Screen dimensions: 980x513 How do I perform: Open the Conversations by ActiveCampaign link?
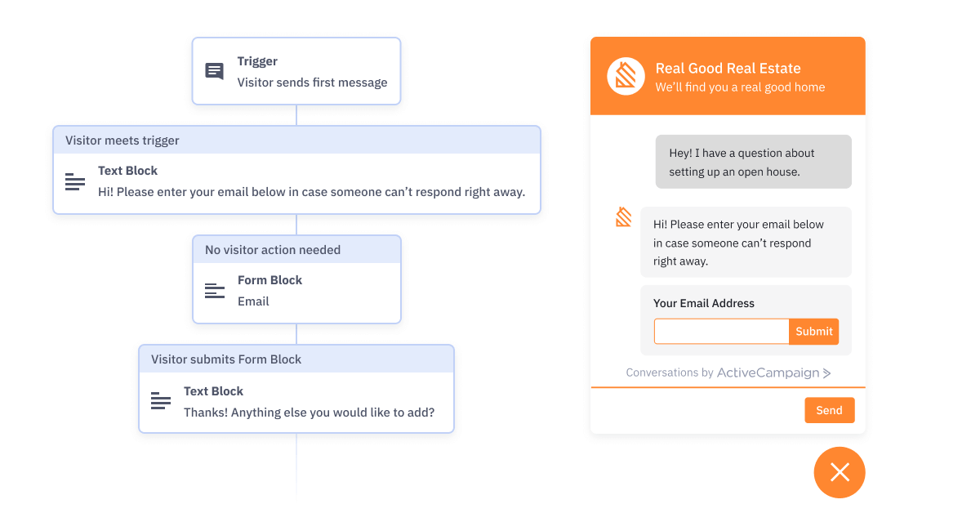tap(728, 372)
